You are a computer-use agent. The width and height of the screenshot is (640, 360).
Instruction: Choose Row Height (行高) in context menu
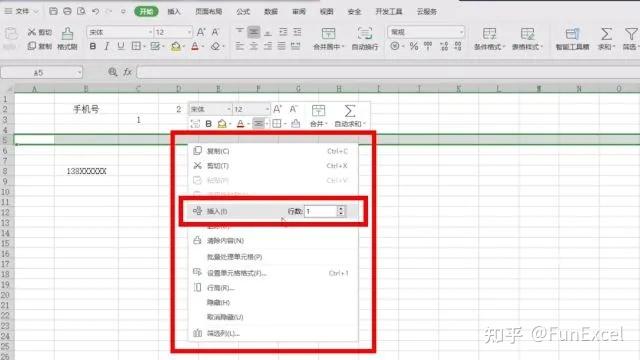click(x=273, y=288)
